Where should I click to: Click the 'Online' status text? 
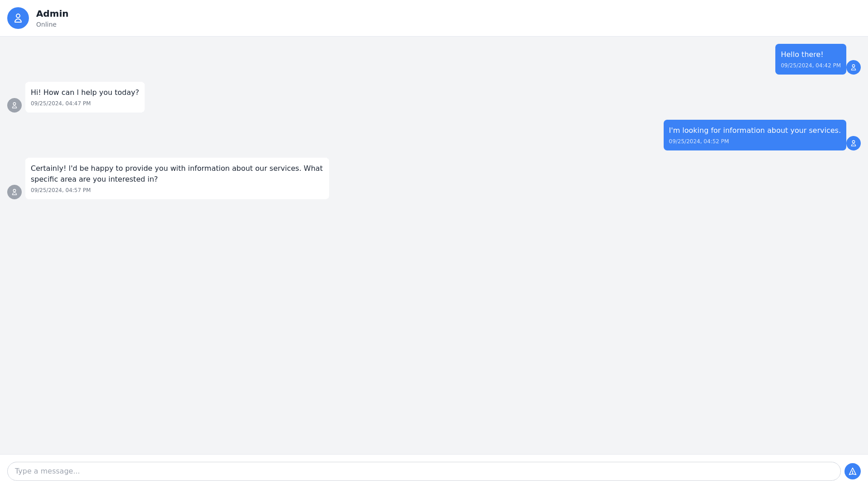[46, 24]
